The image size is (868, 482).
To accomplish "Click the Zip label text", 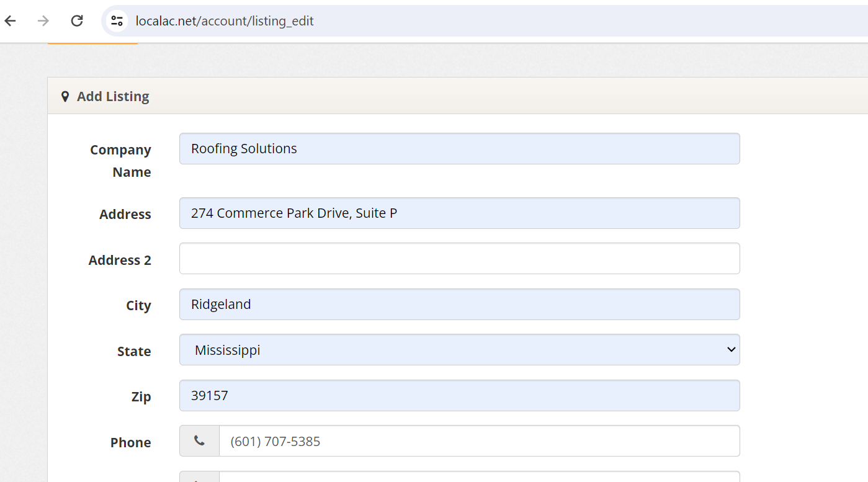I will tap(141, 397).
